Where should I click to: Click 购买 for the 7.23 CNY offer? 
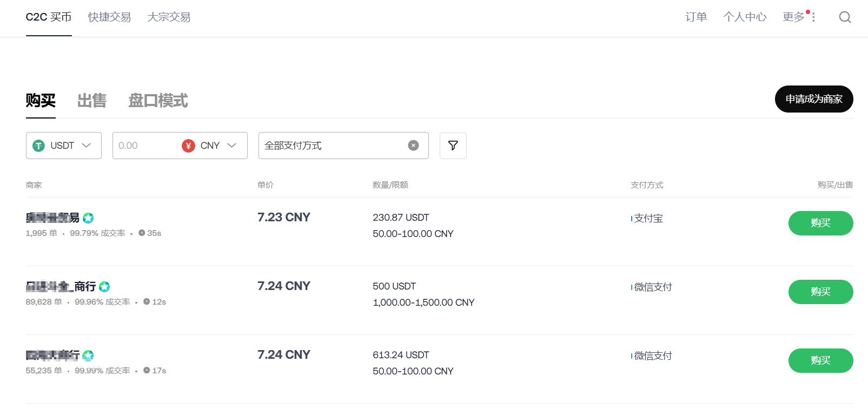click(x=820, y=223)
